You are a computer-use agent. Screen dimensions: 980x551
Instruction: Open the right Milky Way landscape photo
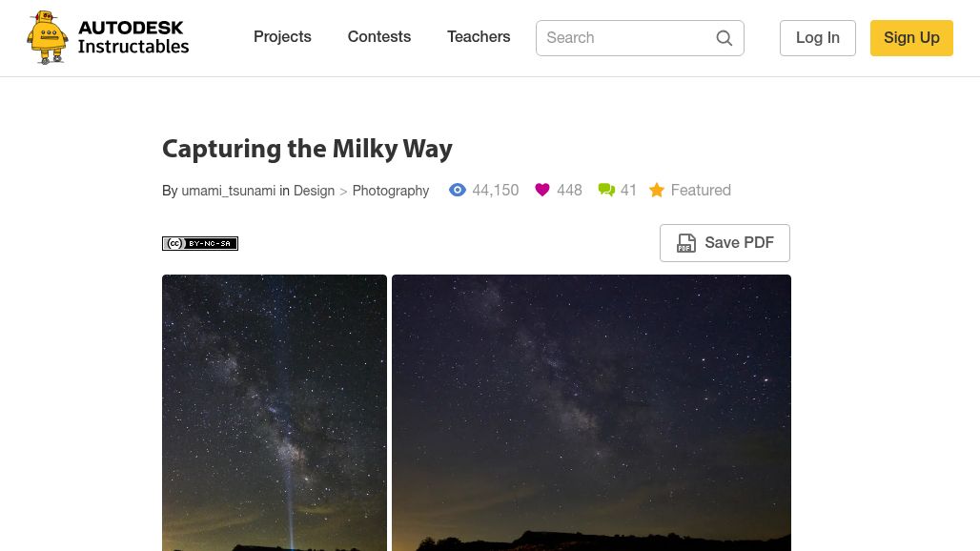[x=591, y=412]
